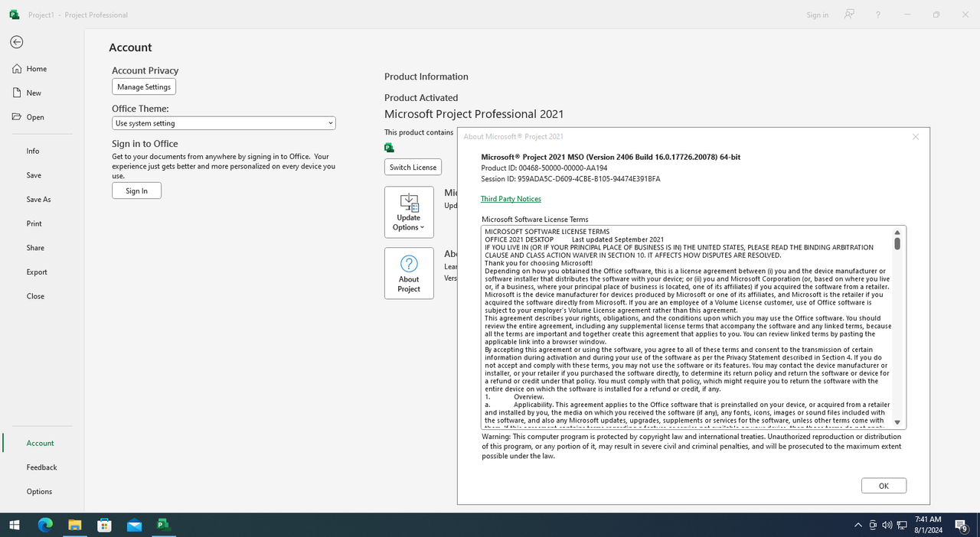
Task: Open the Mail app from taskbar
Action: tap(134, 525)
